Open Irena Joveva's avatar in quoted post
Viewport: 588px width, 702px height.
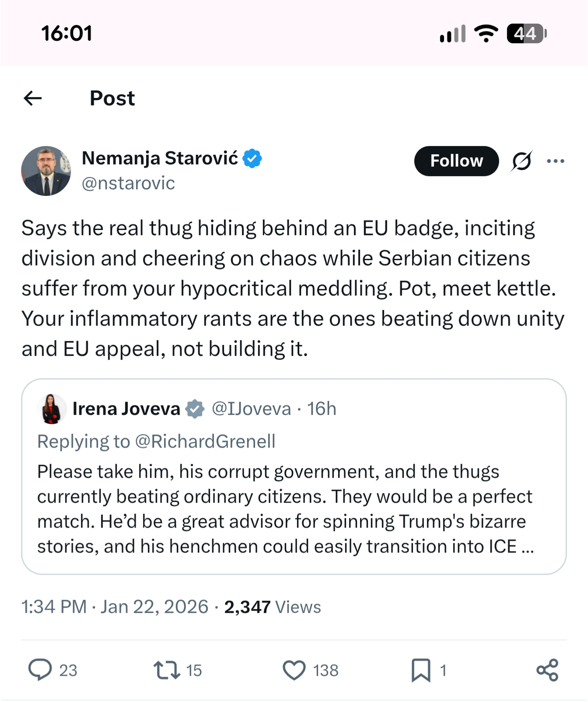(x=52, y=409)
